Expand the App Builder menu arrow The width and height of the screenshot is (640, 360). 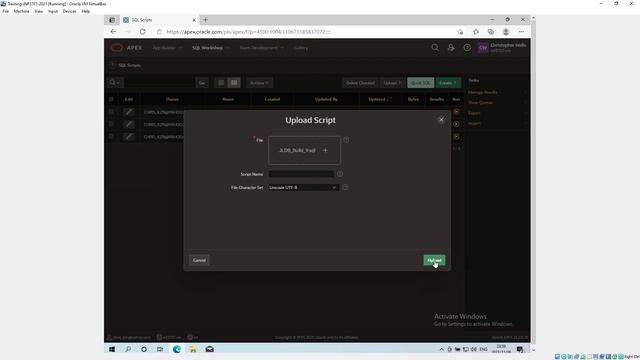click(180, 48)
